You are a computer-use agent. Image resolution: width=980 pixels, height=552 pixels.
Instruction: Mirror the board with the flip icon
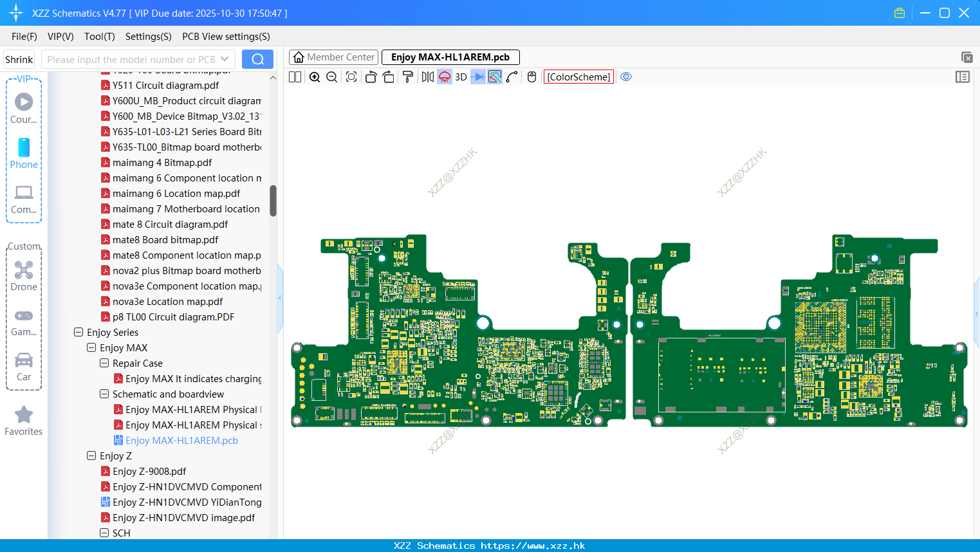[x=427, y=77]
